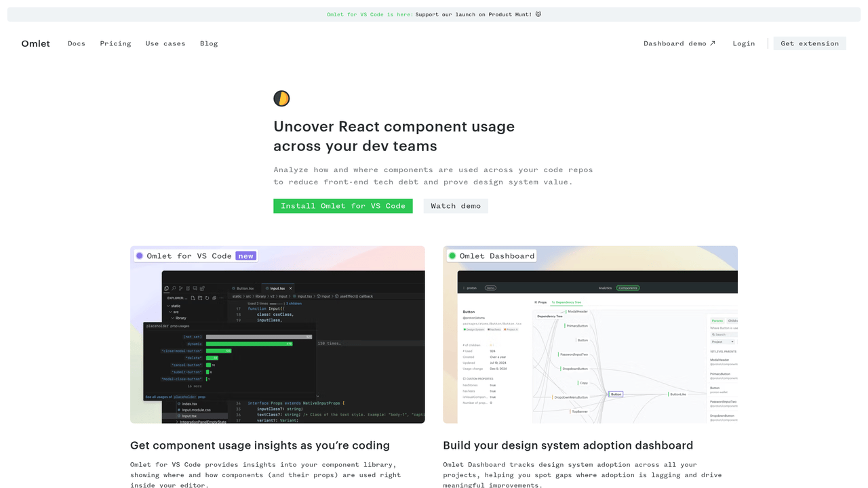Click "Build your design system adoption dashboard" heading

coord(568,445)
